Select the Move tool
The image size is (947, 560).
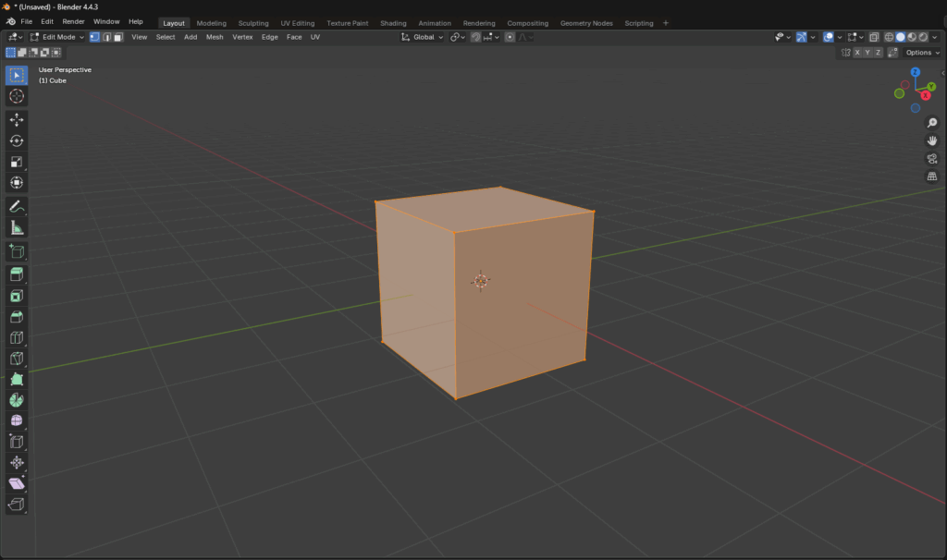(17, 120)
